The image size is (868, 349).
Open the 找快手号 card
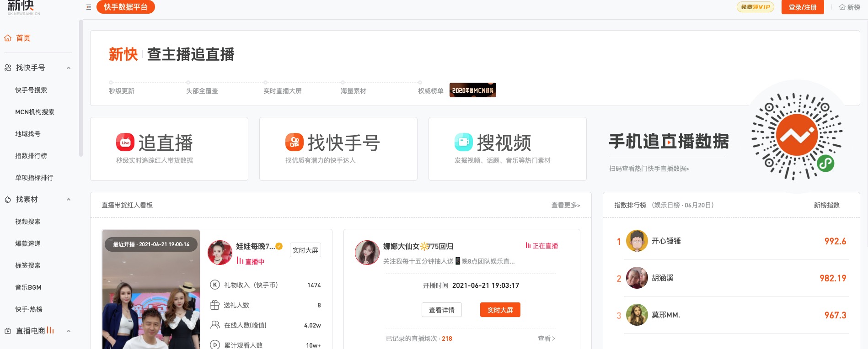[338, 149]
